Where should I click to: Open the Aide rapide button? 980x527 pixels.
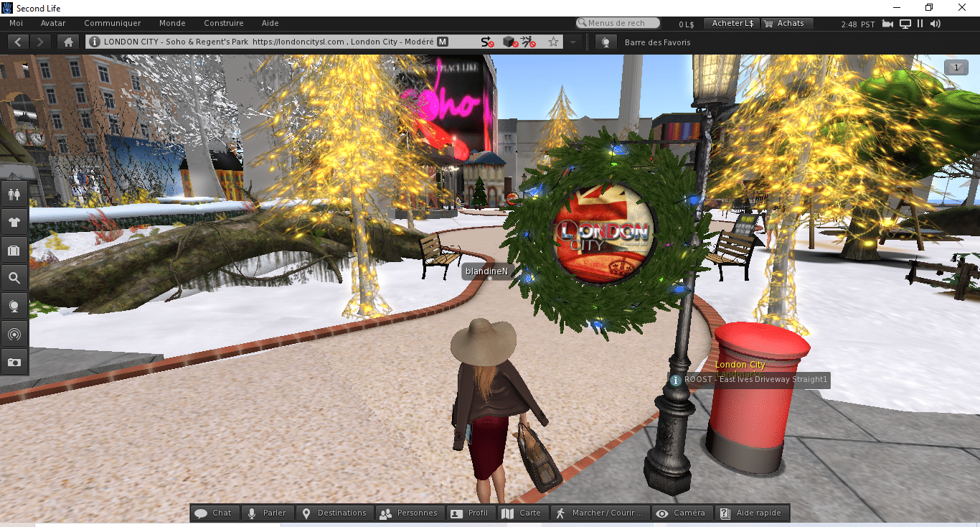(x=752, y=513)
